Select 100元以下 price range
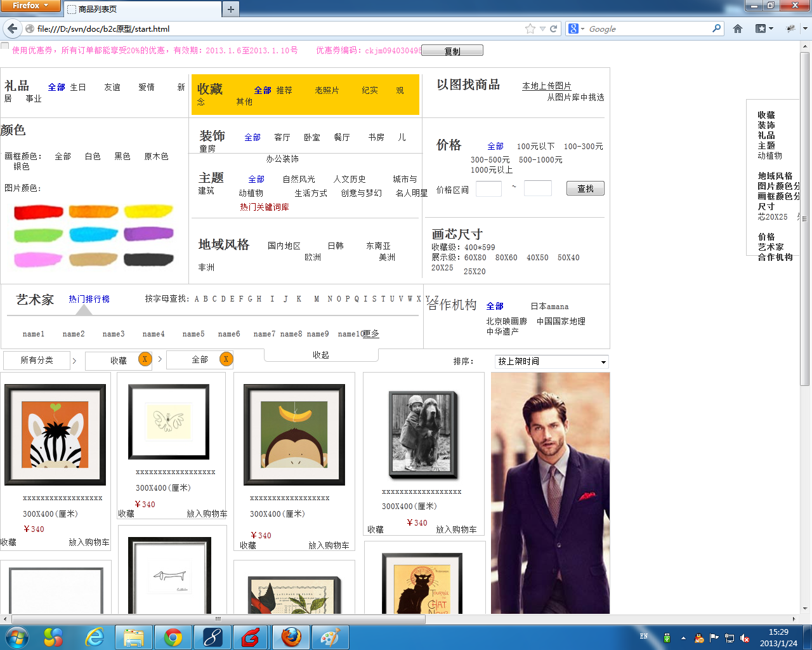 [x=536, y=146]
